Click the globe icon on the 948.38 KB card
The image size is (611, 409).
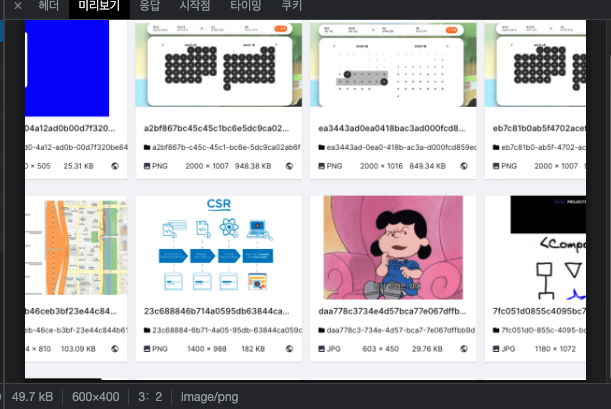pyautogui.click(x=289, y=166)
